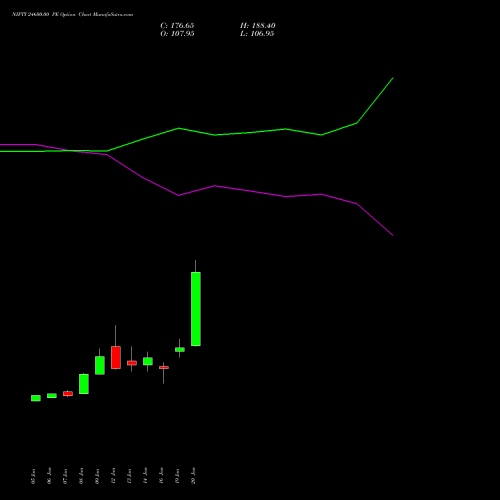Click the low value 'L: 106.95'
This screenshot has width=500, height=500.
(x=257, y=33)
